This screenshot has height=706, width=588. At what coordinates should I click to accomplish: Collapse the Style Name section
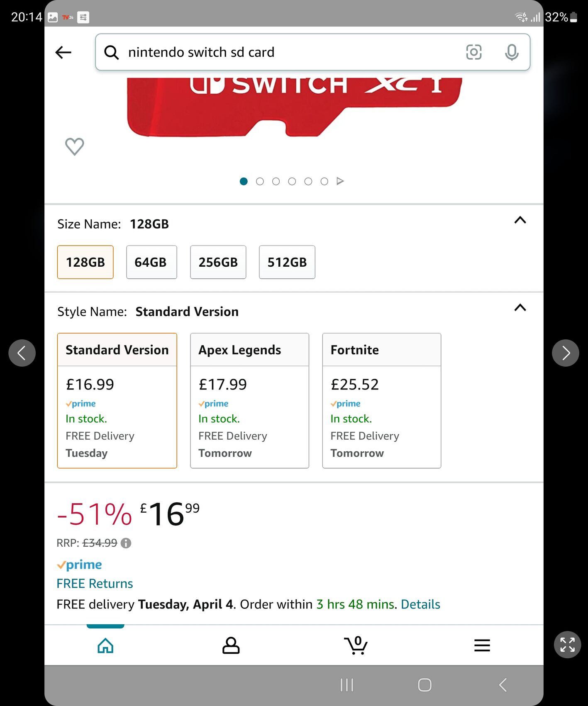[520, 308]
